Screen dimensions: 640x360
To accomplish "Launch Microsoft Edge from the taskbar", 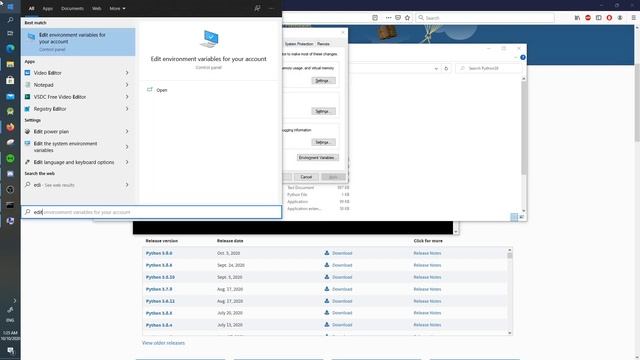I will point(10,48).
